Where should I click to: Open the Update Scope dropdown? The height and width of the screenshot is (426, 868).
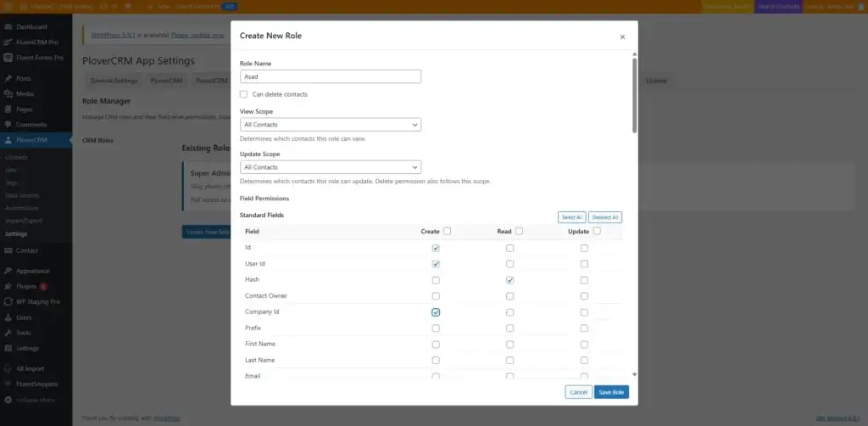coord(331,166)
